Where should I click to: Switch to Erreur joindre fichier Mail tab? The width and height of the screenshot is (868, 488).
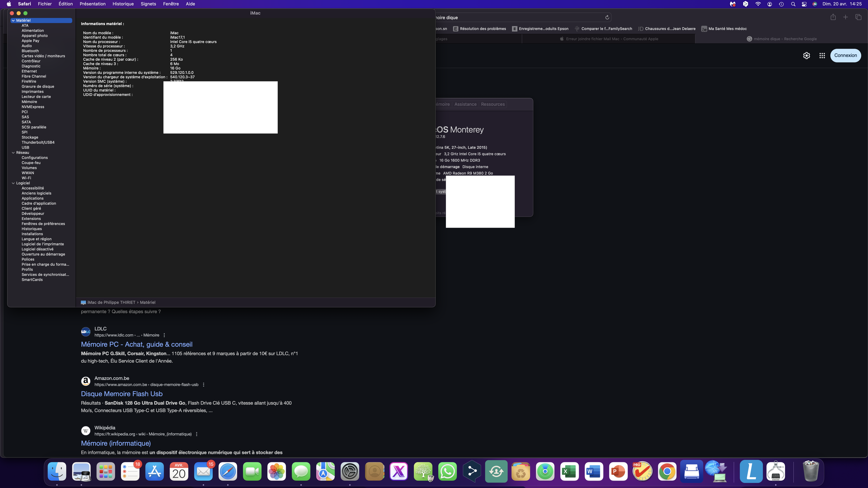tap(611, 39)
